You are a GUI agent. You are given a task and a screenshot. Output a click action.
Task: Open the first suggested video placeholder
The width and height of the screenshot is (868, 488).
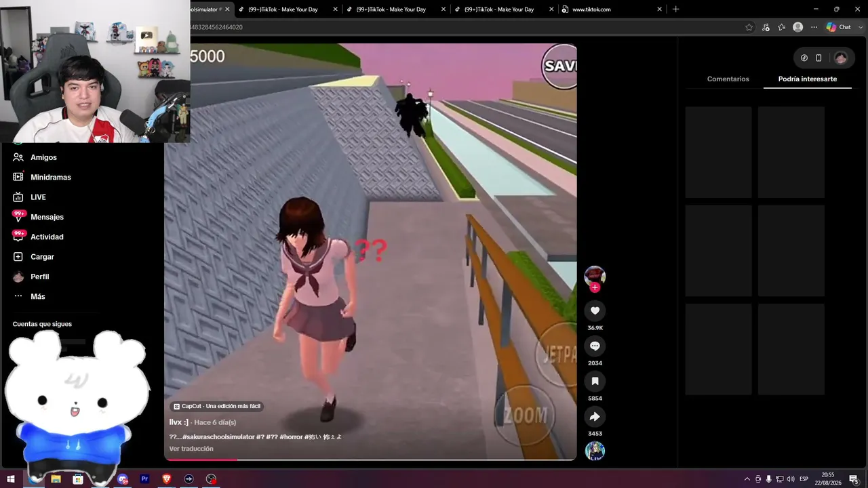(x=718, y=152)
